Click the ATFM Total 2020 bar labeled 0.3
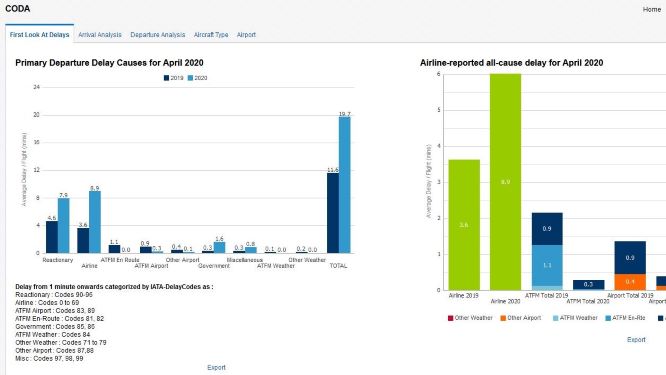The image size is (666, 375). pos(588,285)
